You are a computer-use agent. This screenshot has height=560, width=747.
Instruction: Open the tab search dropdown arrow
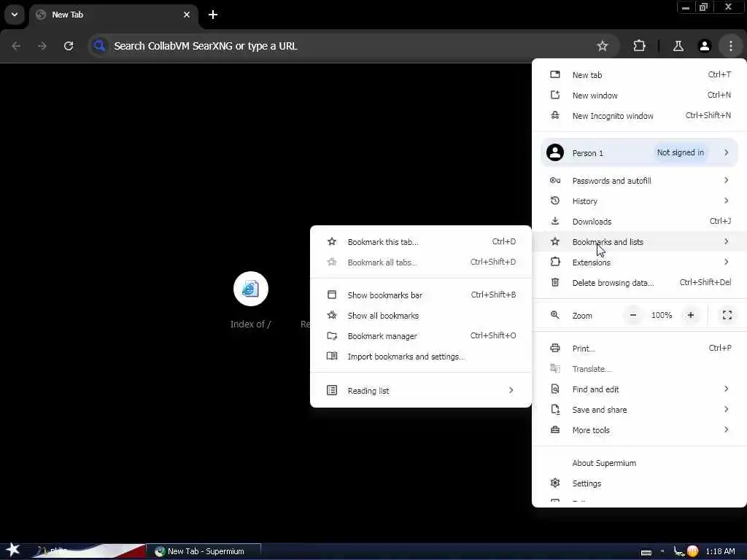(15, 15)
